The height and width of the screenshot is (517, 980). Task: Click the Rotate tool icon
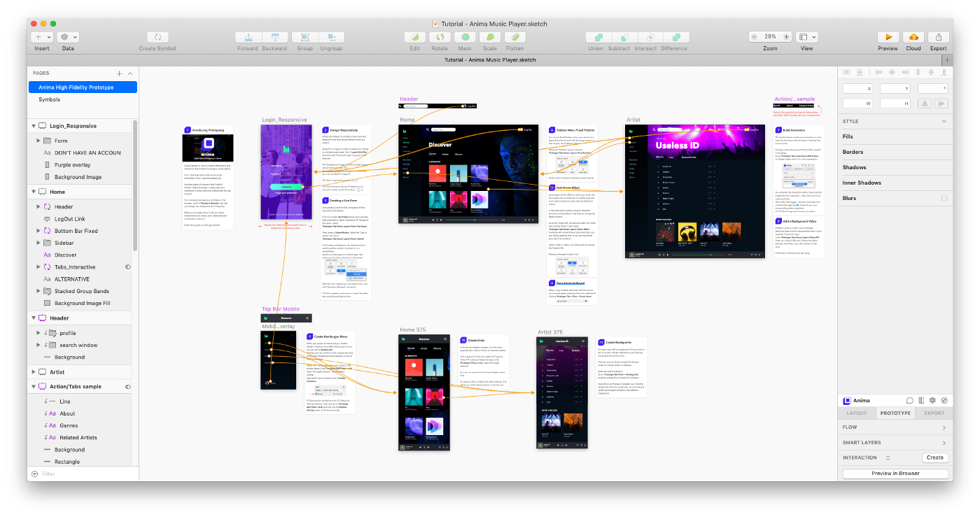(440, 37)
